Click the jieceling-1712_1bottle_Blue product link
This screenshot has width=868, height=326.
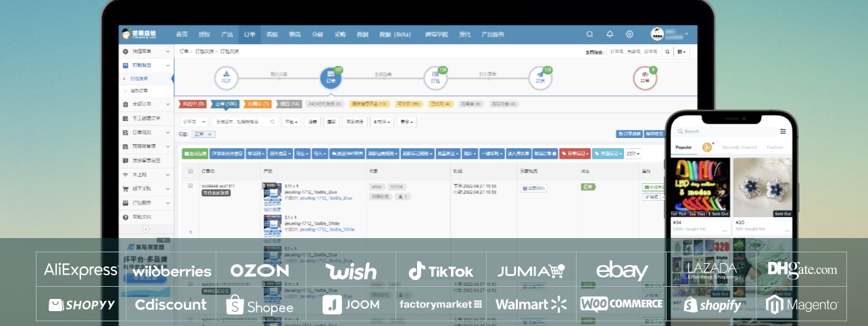[x=326, y=198]
